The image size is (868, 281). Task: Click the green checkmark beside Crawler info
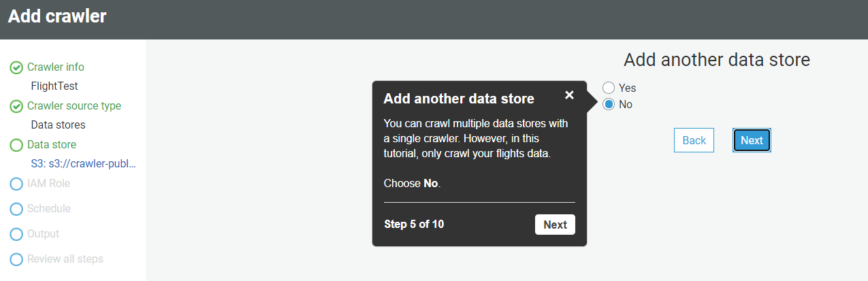pyautogui.click(x=16, y=68)
